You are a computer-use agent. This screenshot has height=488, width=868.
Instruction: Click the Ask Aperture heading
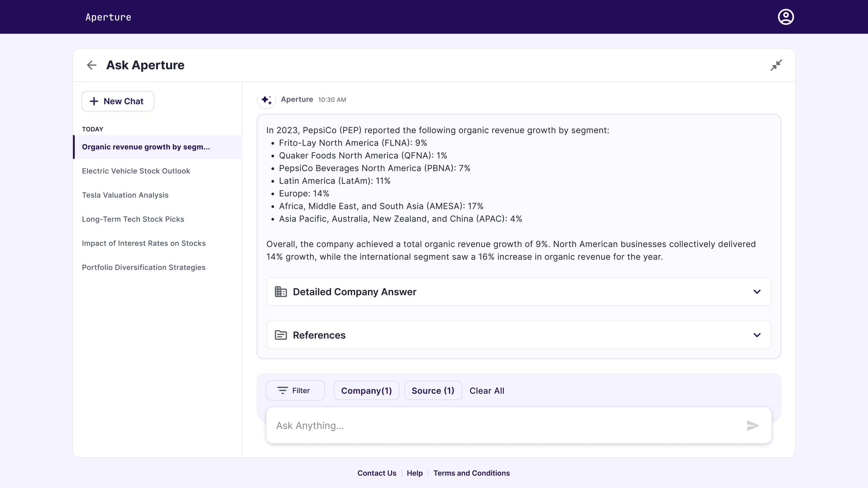(x=145, y=65)
